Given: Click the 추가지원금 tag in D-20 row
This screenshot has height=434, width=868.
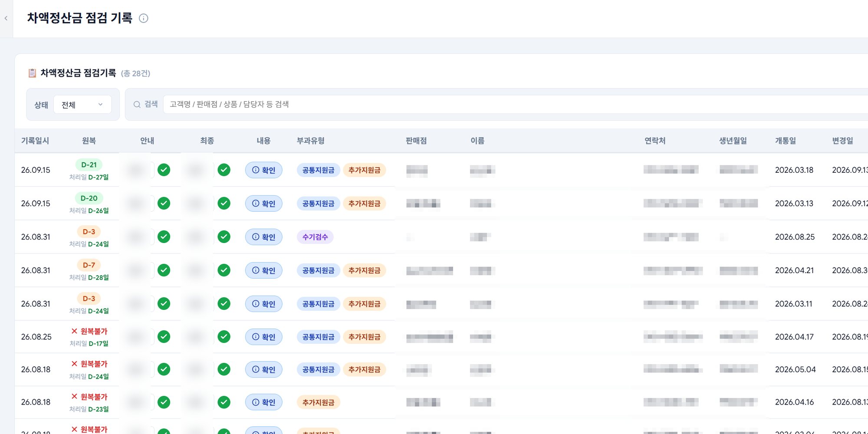Looking at the screenshot, I should point(364,204).
